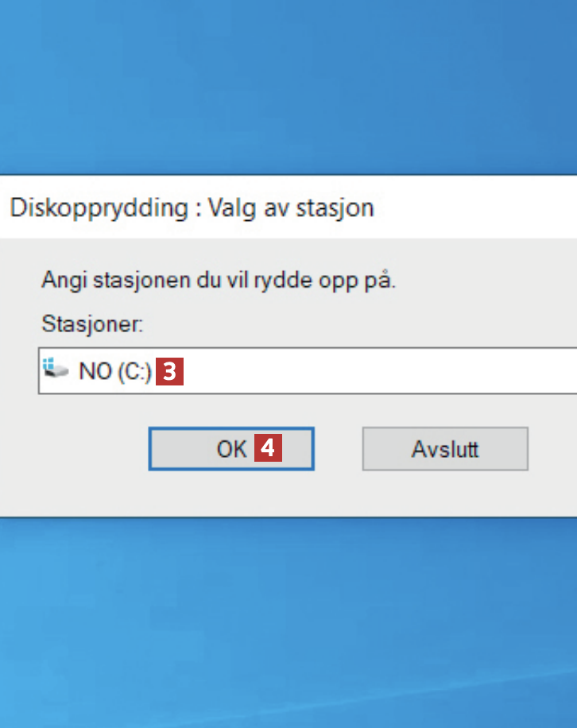The width and height of the screenshot is (577, 728).
Task: Click the OK button
Action: tap(230, 449)
